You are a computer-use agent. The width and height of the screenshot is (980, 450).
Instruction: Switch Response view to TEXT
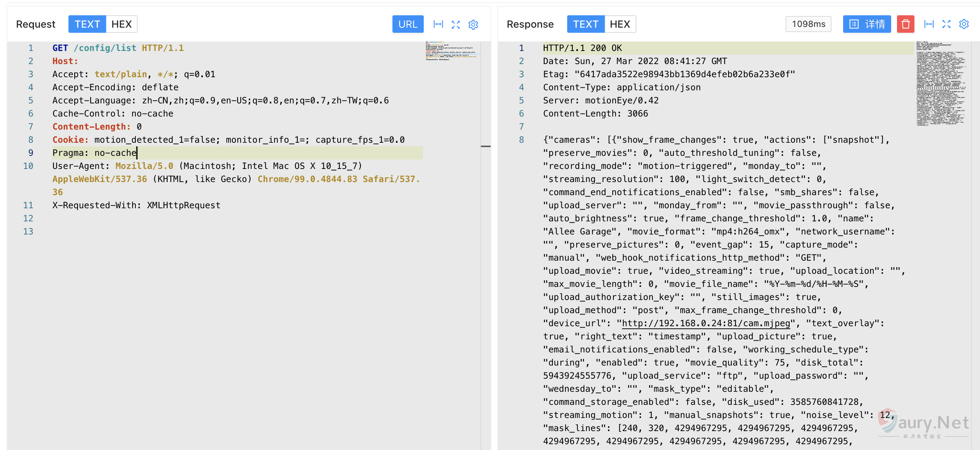[x=585, y=24]
